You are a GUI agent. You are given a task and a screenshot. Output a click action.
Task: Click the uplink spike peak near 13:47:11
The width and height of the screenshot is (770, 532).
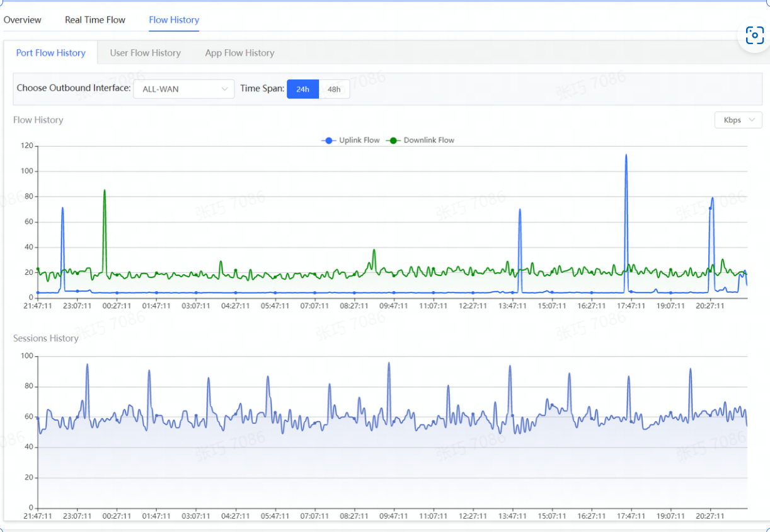[x=520, y=210]
